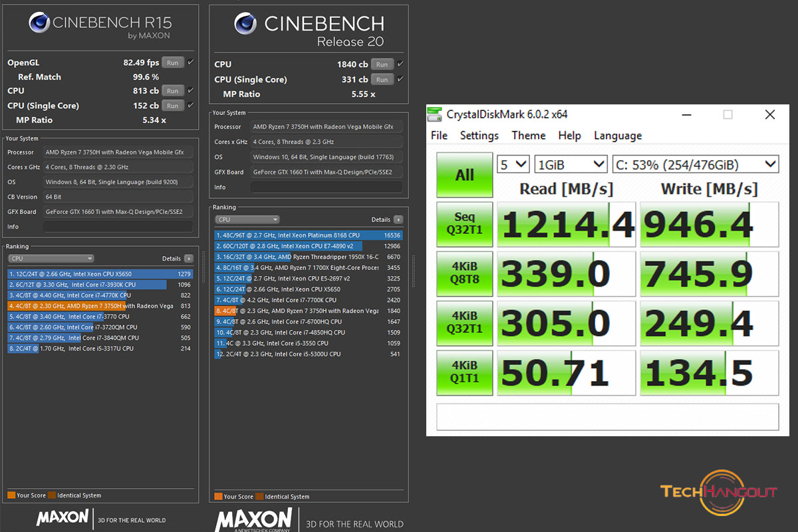Open the Help menu in CrystalDiskMark

coord(569,136)
